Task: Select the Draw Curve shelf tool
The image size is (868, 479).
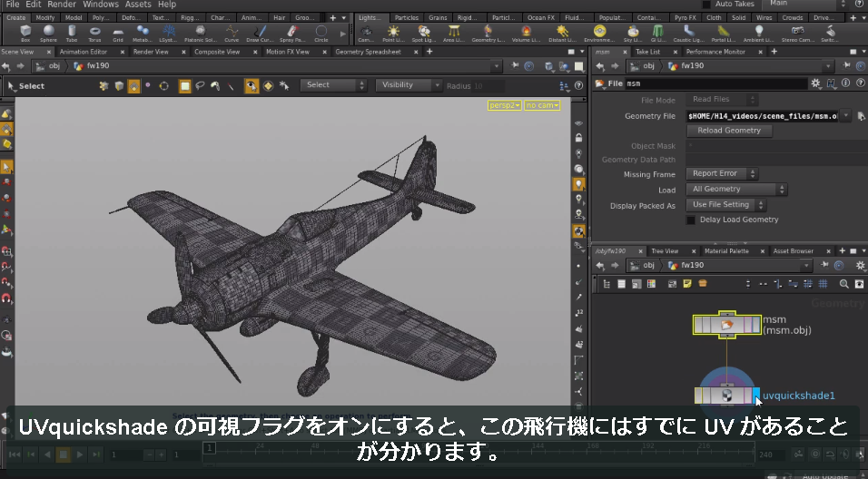Action: 260,33
